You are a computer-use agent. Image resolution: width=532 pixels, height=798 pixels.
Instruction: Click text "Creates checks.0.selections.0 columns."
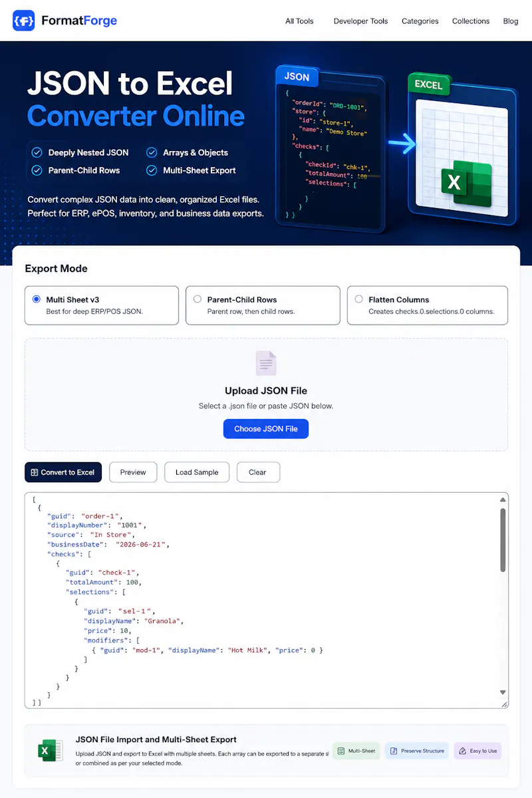click(432, 311)
